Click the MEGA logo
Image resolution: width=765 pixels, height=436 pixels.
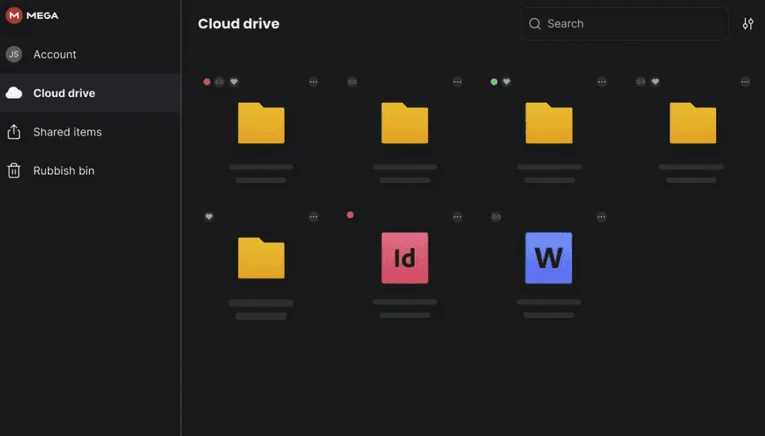click(x=32, y=16)
